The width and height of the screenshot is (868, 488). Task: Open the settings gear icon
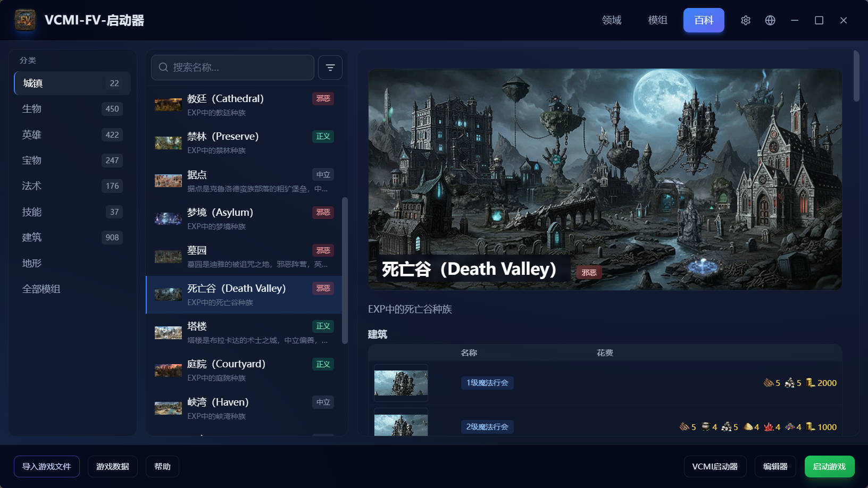pyautogui.click(x=746, y=20)
